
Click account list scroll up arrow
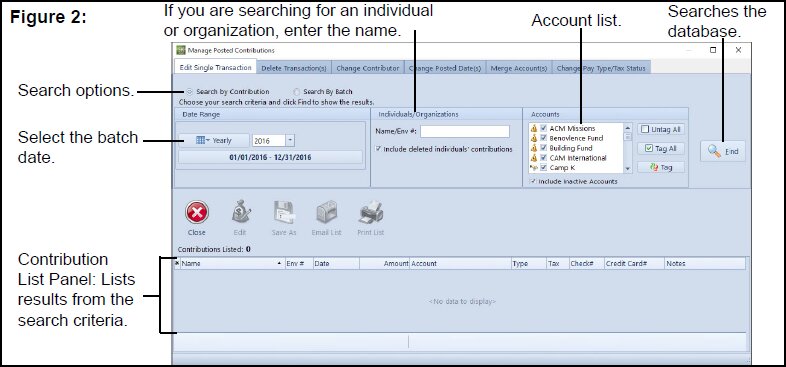click(628, 128)
